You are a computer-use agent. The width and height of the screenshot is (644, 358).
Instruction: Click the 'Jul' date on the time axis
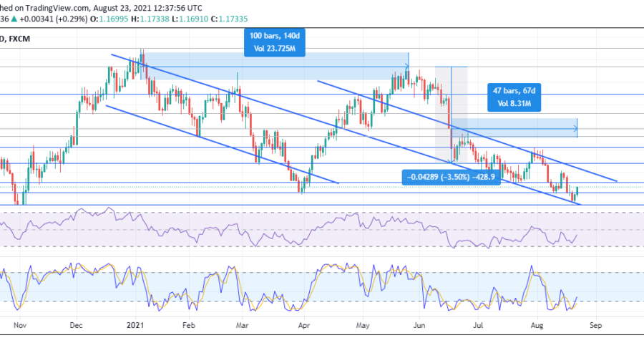click(x=478, y=325)
